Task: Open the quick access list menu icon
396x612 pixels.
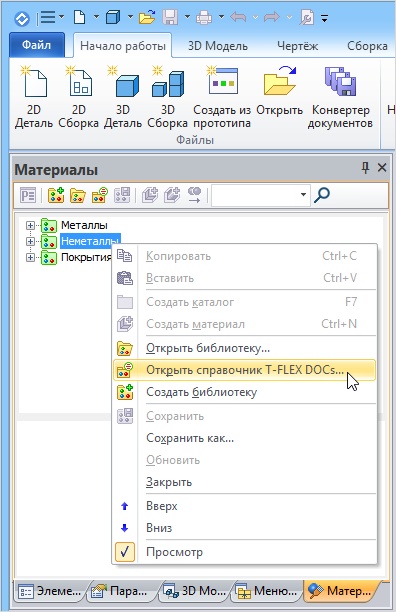Action: (x=48, y=17)
